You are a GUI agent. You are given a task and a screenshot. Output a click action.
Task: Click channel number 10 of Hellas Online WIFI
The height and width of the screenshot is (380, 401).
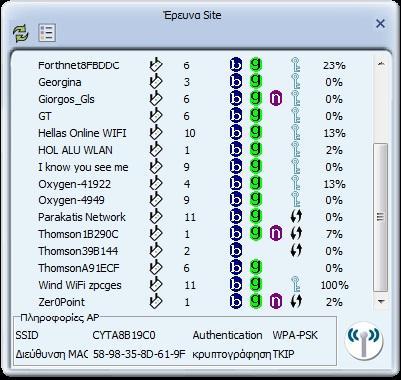(x=190, y=133)
